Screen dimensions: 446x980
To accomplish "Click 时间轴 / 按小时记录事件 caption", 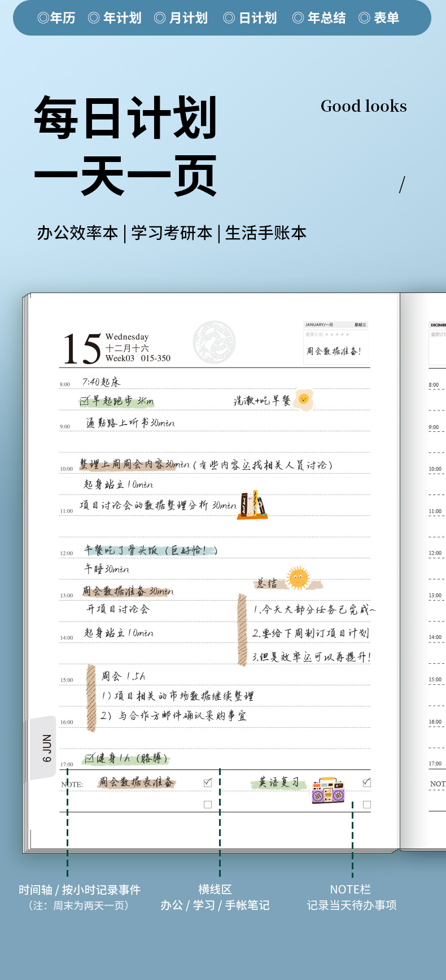I will pos(80,890).
